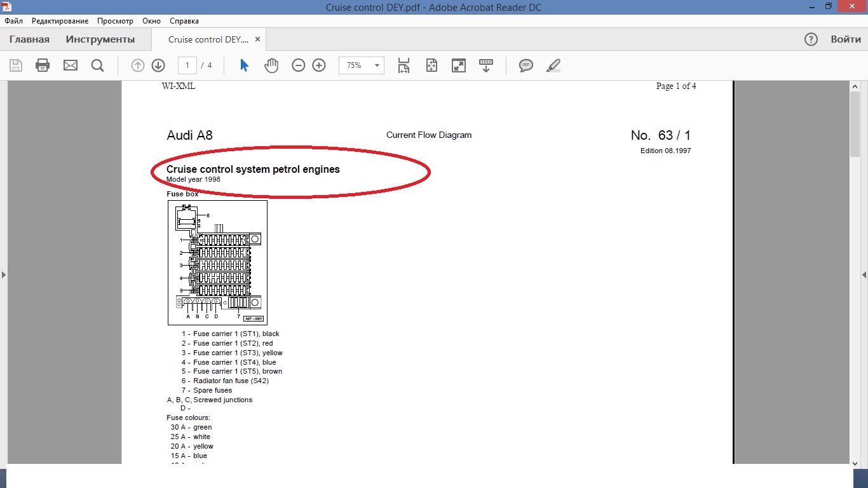Select the Cruise control DEY document tab

208,39
